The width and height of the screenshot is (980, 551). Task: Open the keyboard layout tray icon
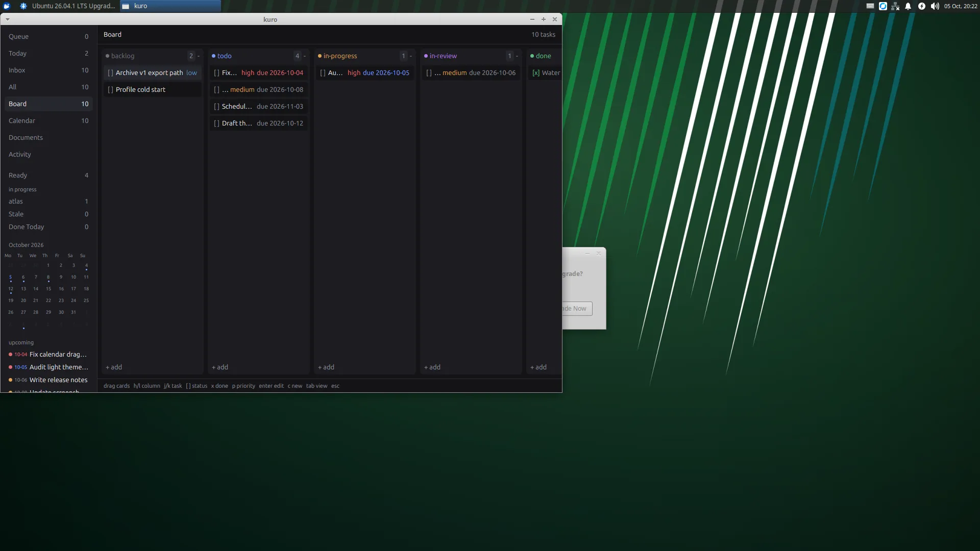[870, 6]
